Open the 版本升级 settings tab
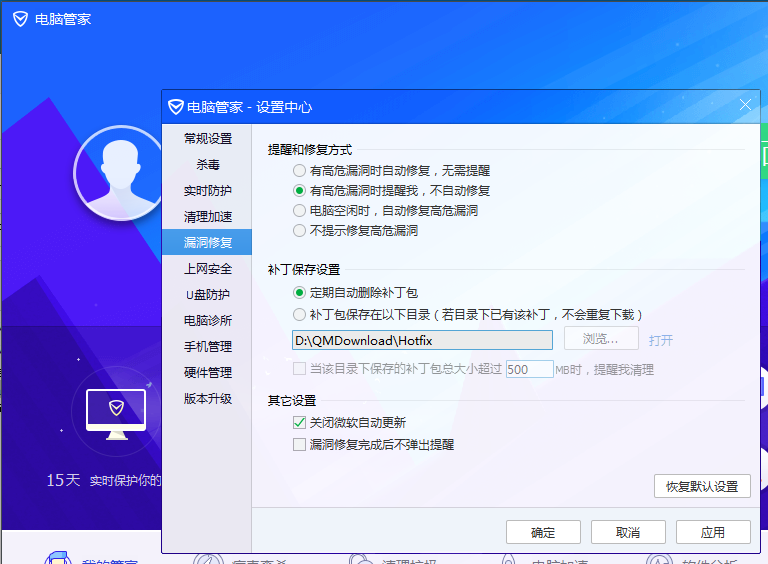Viewport: 768px width, 564px height. pos(207,399)
